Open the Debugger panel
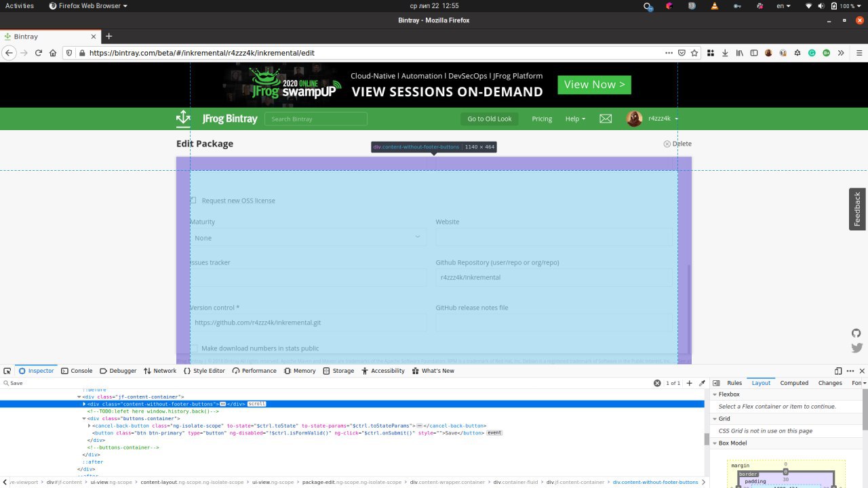The image size is (868, 488). pos(118,371)
